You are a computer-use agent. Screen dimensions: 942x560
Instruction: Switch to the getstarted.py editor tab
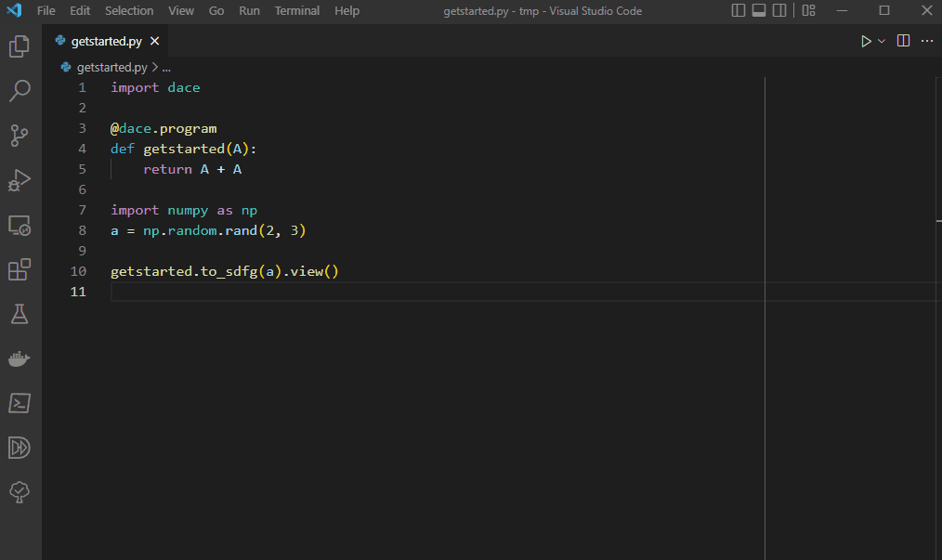(105, 41)
